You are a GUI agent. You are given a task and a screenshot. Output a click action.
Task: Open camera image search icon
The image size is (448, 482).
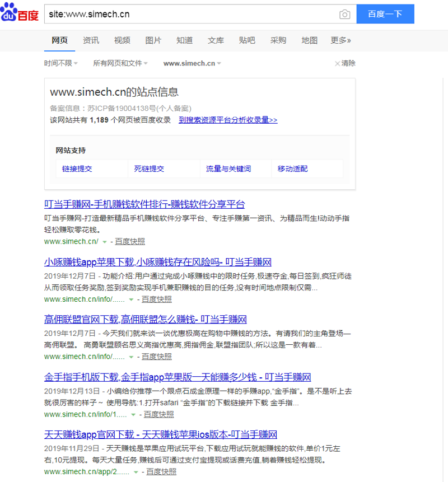[x=345, y=14]
